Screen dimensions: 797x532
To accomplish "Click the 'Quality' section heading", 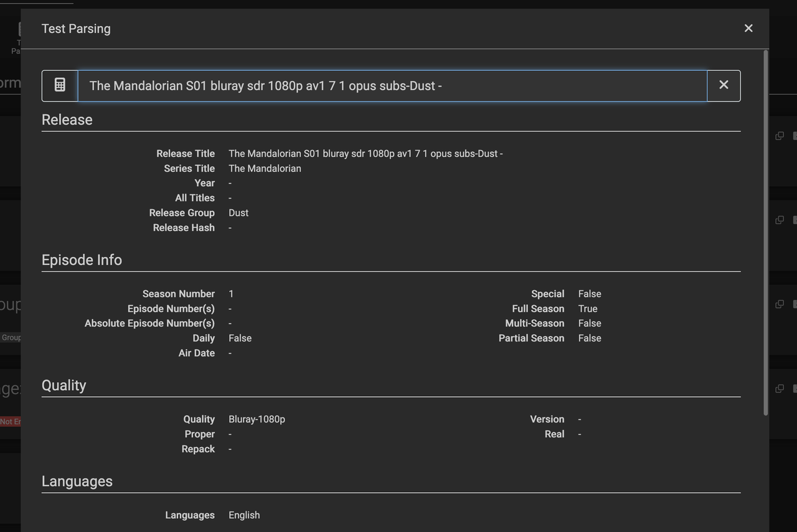I will point(64,386).
